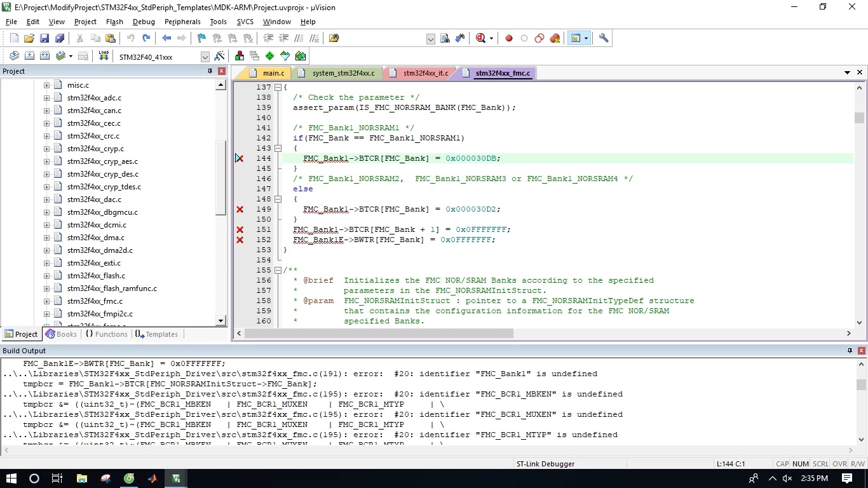Click the Select Software Packs icon
The height and width of the screenshot is (488, 868).
[x=285, y=56]
